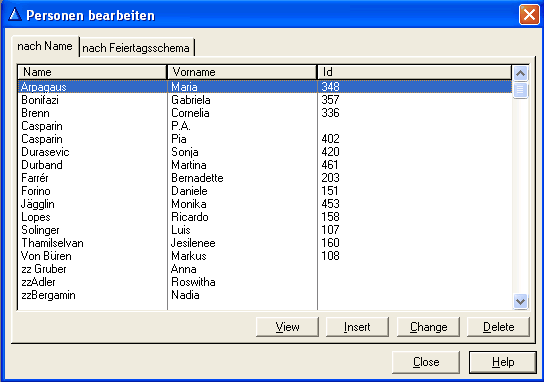Click the Delete button
The width and height of the screenshot is (544, 382).
pyautogui.click(x=499, y=327)
